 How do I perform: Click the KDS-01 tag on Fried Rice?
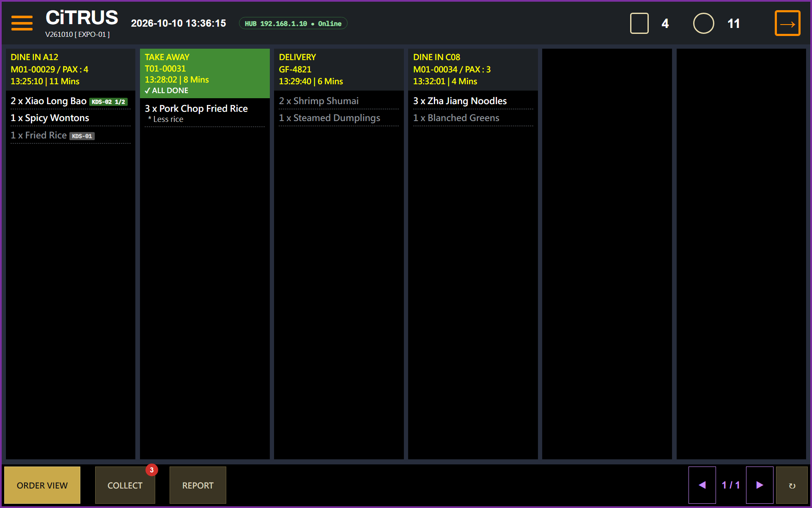82,136
